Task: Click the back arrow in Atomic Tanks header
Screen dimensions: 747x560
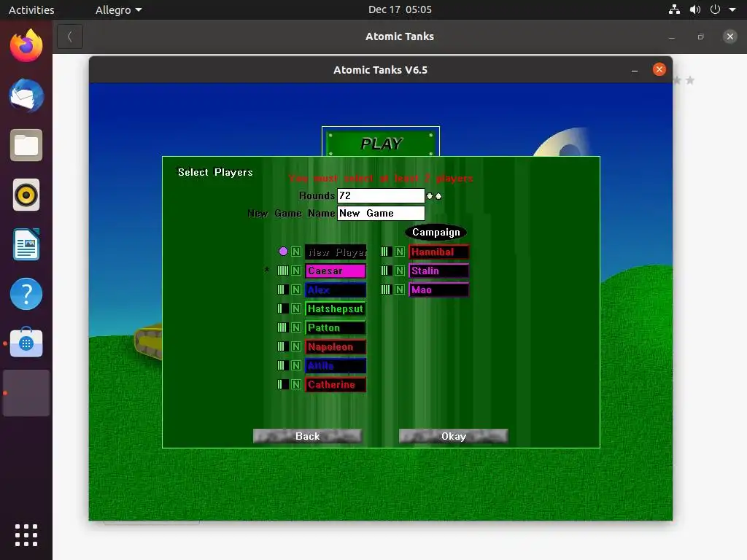Action: [x=70, y=36]
